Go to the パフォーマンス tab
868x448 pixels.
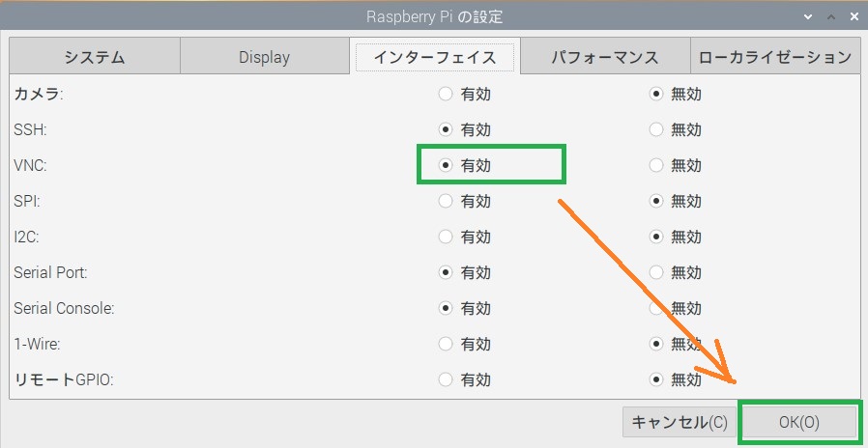point(605,57)
